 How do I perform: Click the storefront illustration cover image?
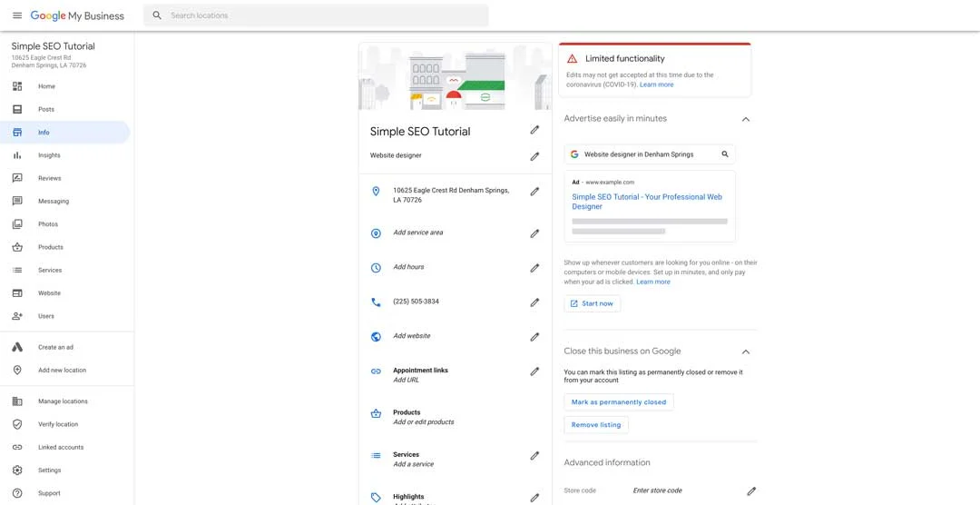coord(455,76)
